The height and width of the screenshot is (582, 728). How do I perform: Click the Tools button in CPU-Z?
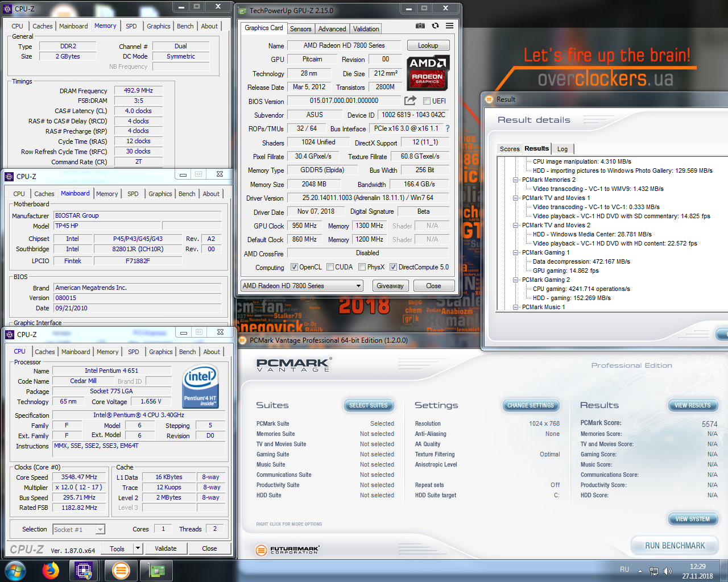[117, 548]
